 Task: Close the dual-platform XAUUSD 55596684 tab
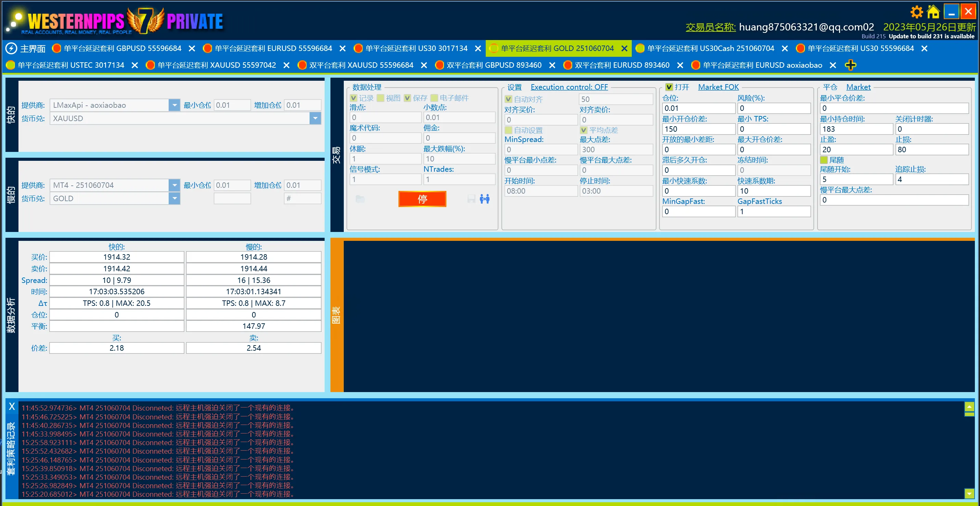[424, 65]
